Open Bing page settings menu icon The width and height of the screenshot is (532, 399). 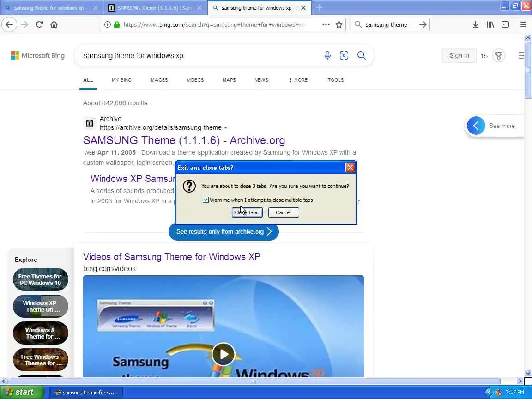521,55
